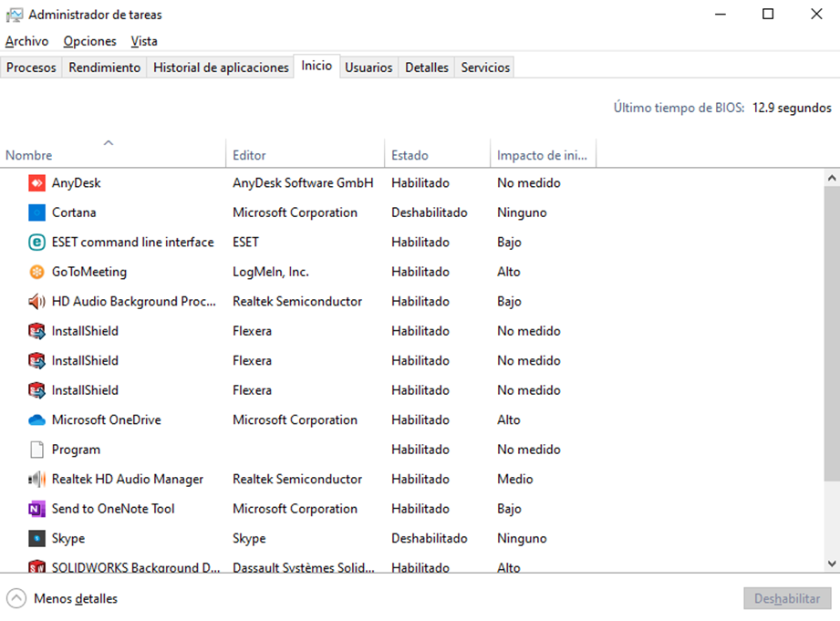840x621 pixels.
Task: Select the Send to OneNote Tool name
Action: 113,509
